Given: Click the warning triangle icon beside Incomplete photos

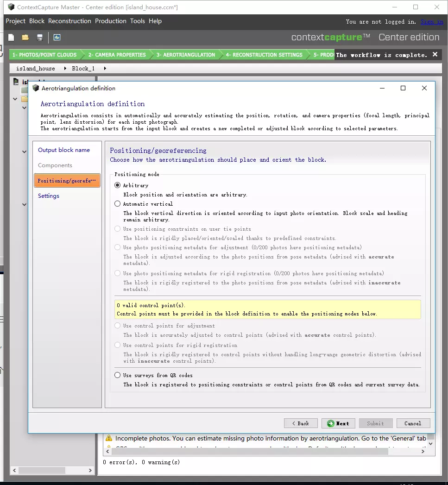Looking at the screenshot, I should 108,438.
